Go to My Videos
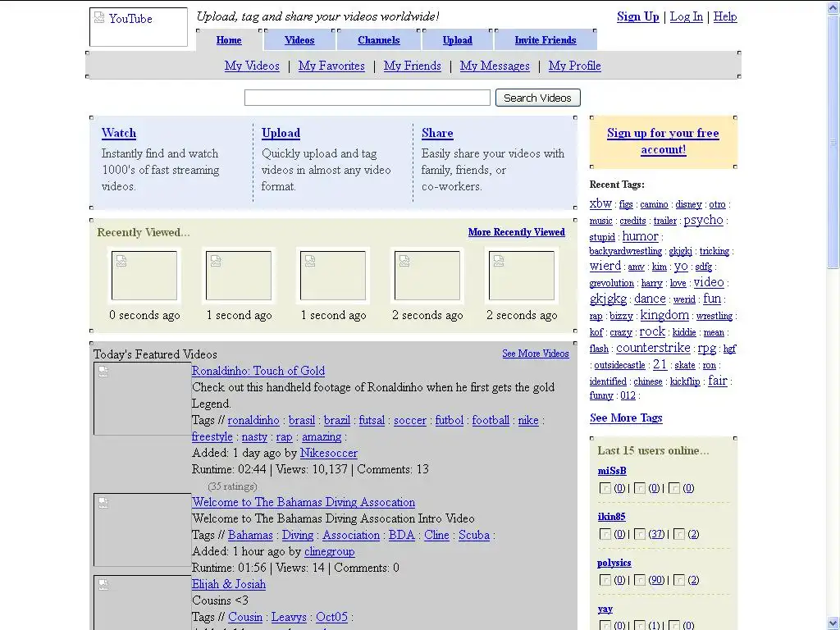The height and width of the screenshot is (630, 840). point(252,66)
